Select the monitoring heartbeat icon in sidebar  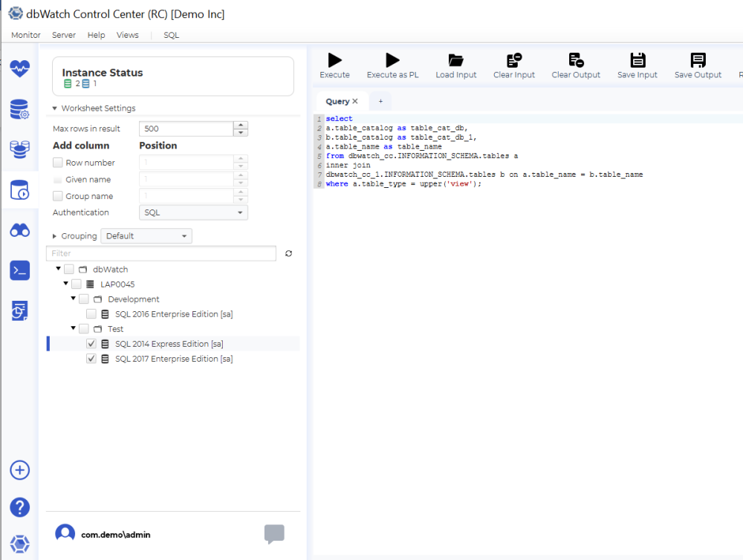[x=19, y=68]
